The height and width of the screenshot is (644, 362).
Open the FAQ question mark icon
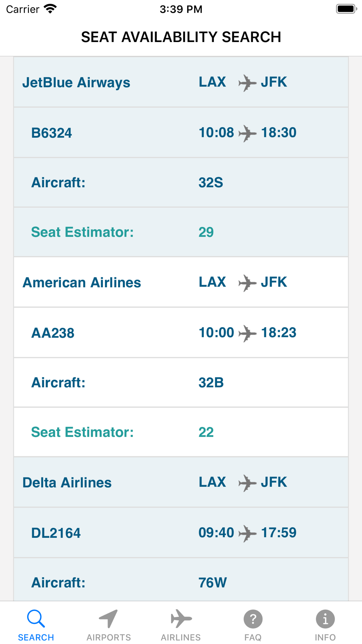click(253, 619)
